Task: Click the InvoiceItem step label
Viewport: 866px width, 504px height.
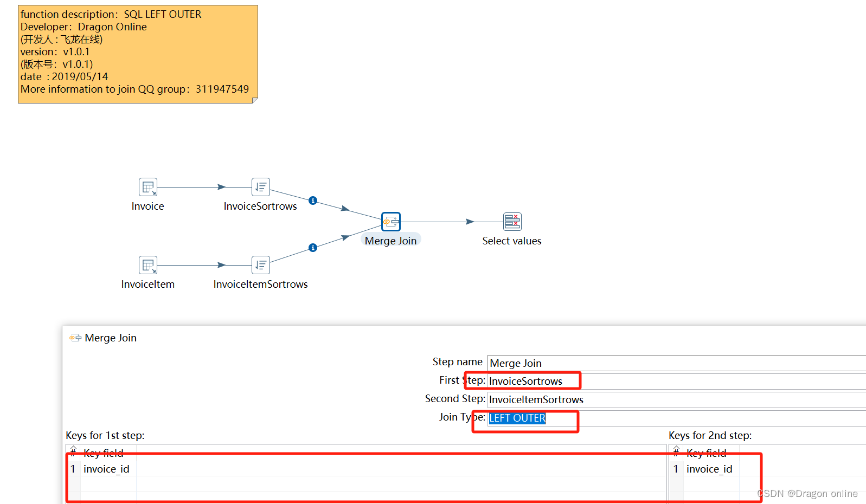Action: (148, 284)
